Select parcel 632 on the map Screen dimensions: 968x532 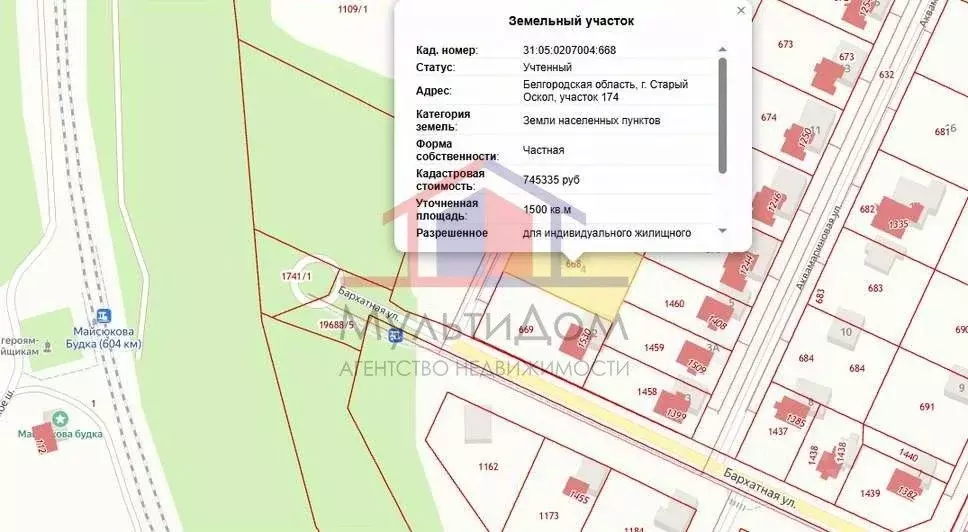887,74
